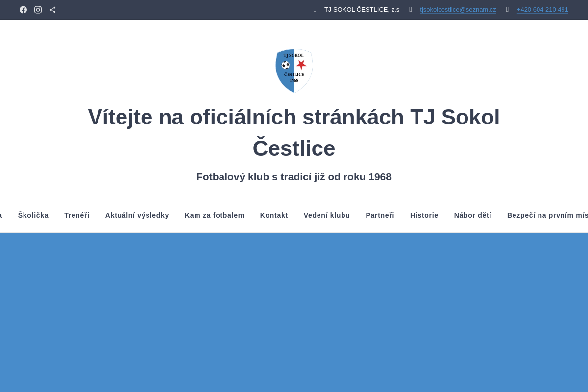Click the TJ SOKOL ČESTLICE, z.s text

pos(362,10)
